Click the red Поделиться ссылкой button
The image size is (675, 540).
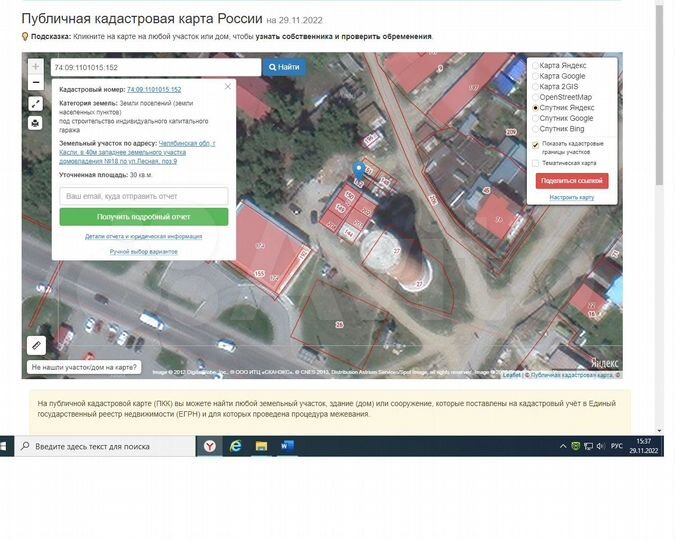point(572,181)
